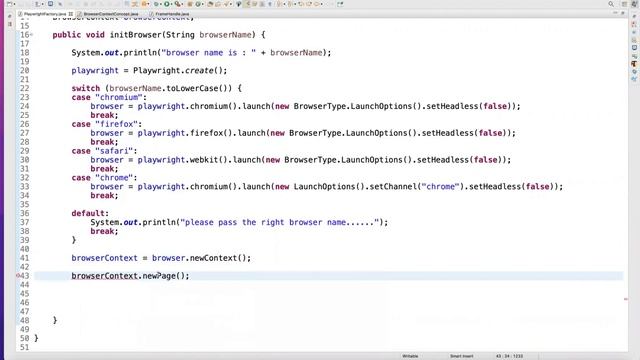Open the New Java Class dropdown arrow
640x360 pixels.
click(x=203, y=4)
